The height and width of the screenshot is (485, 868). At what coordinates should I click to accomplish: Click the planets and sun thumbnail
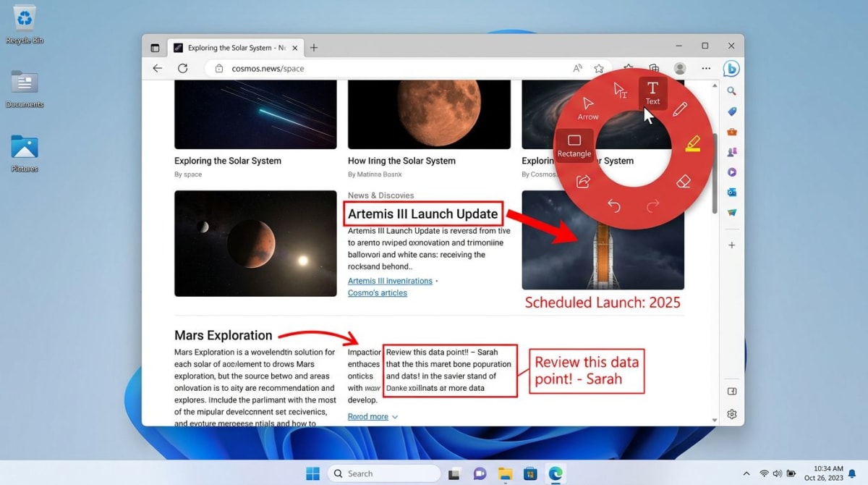click(x=255, y=243)
